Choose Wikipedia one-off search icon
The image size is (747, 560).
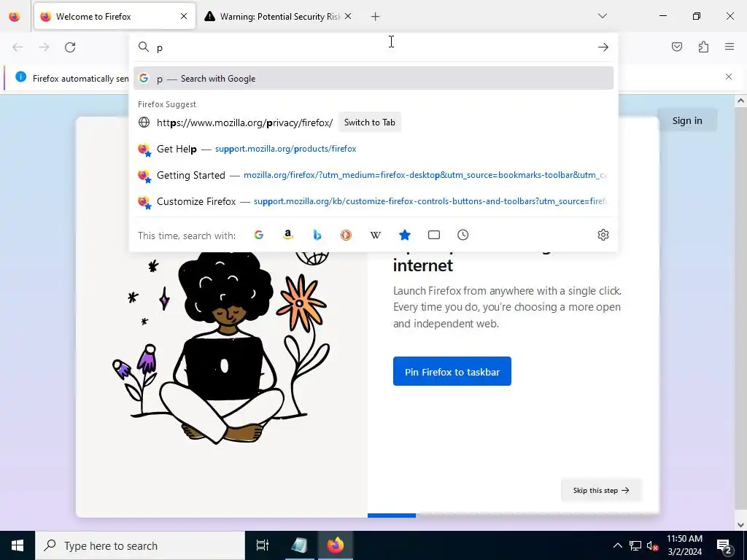(376, 235)
